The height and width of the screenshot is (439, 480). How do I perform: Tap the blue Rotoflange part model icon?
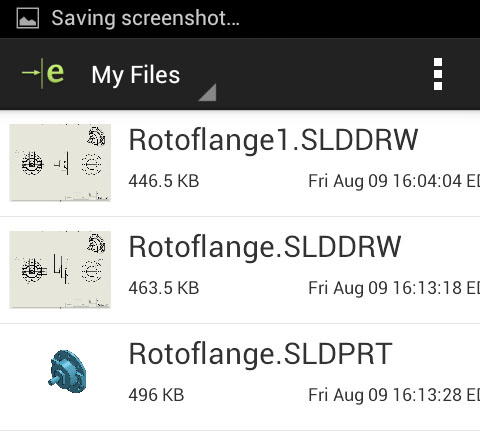68,371
